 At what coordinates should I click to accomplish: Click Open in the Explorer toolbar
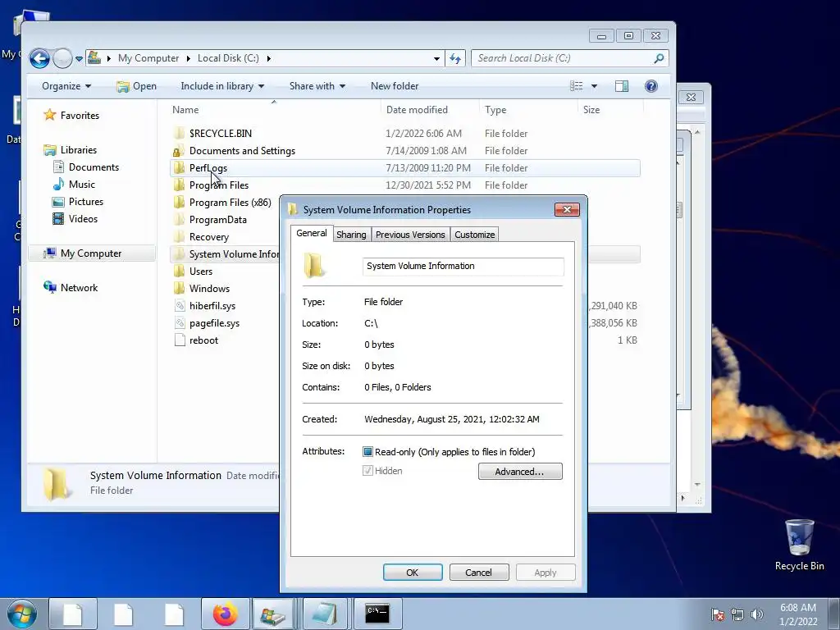137,86
